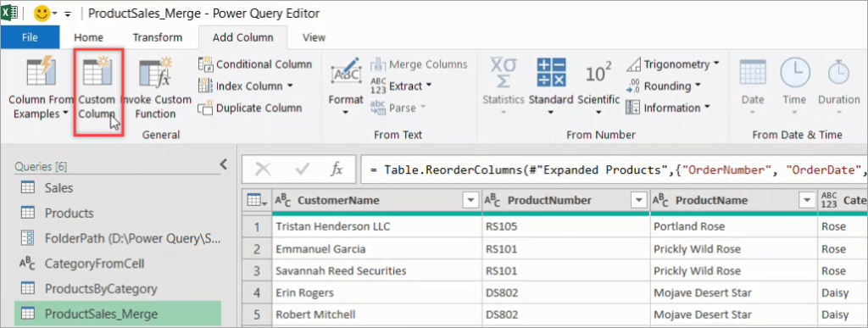Click the Date calendar icon
The image size is (868, 328).
753,72
